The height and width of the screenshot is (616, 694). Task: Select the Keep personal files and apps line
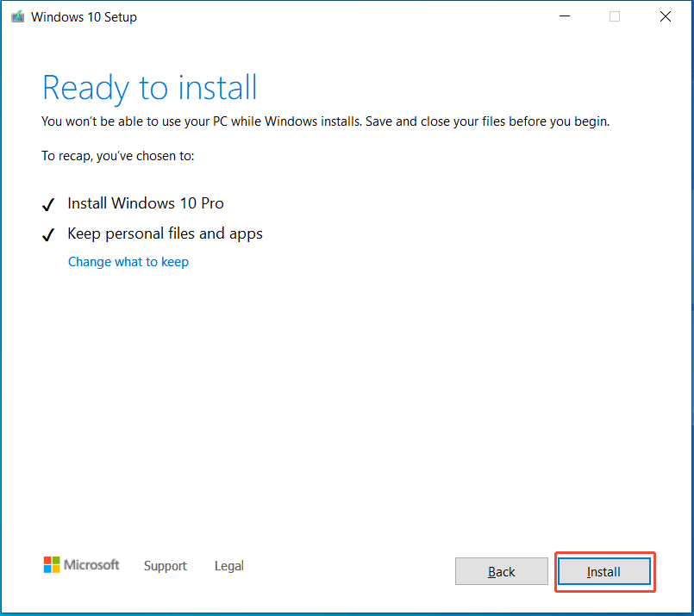click(165, 233)
